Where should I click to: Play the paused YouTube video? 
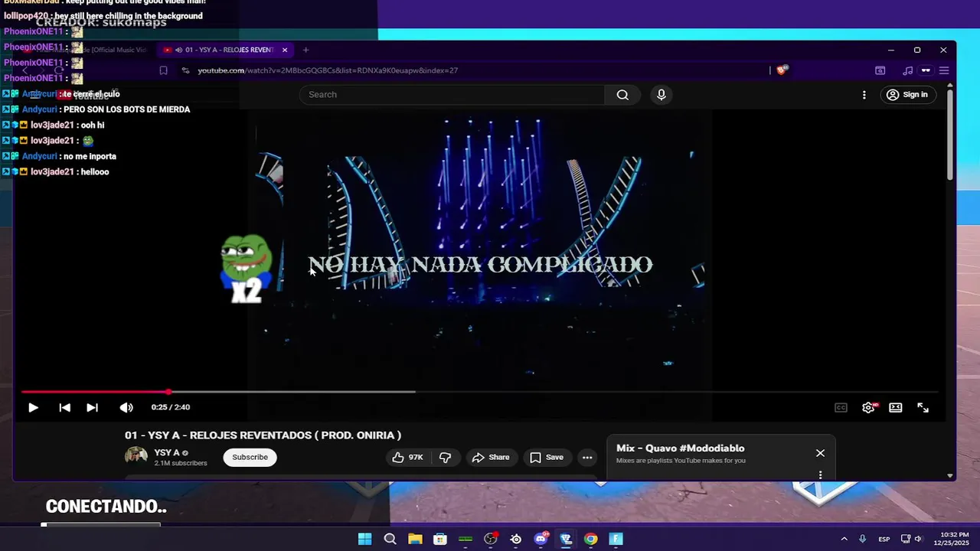click(33, 408)
